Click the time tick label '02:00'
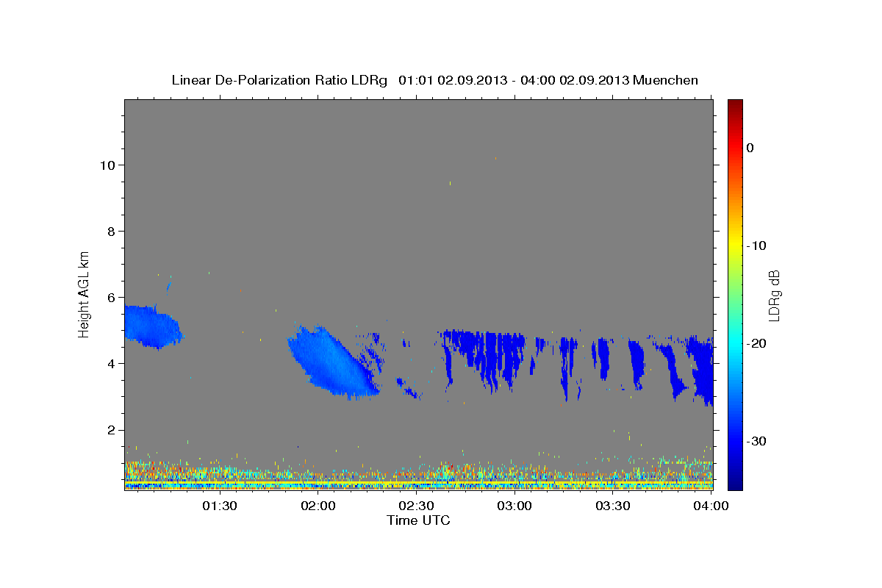This screenshot has width=882, height=588. 318,506
